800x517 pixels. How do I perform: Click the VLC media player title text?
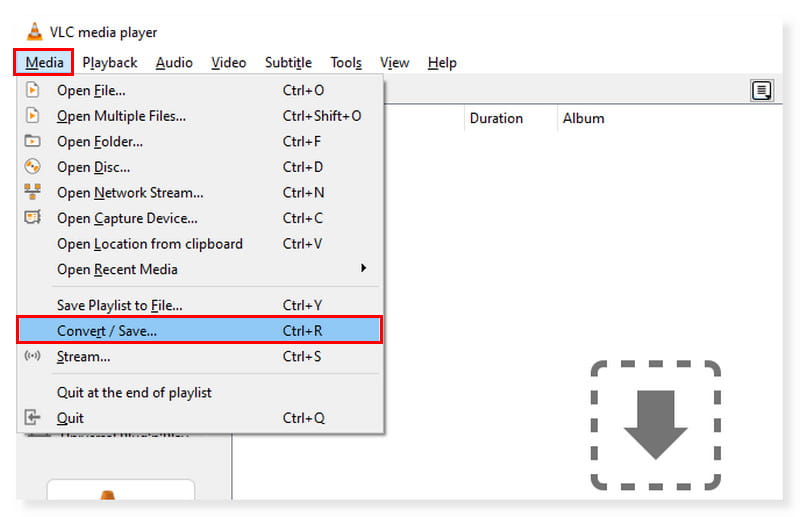(x=103, y=33)
